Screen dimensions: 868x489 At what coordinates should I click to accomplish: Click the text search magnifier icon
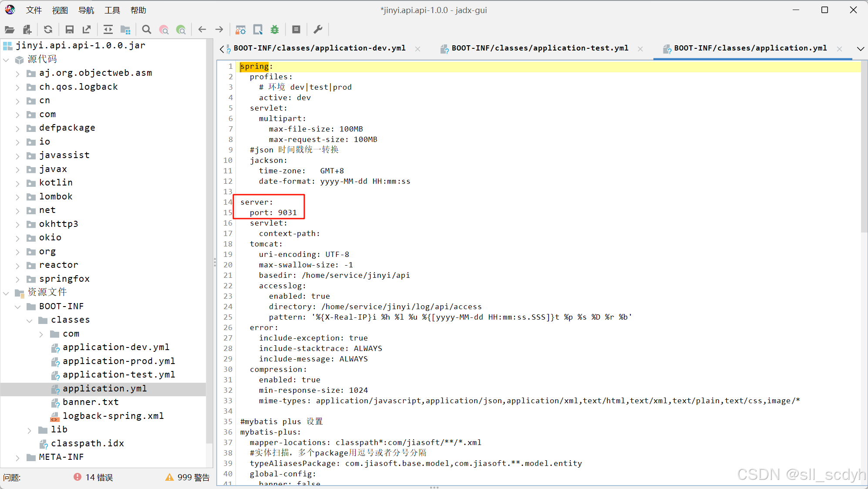pyautogui.click(x=147, y=30)
